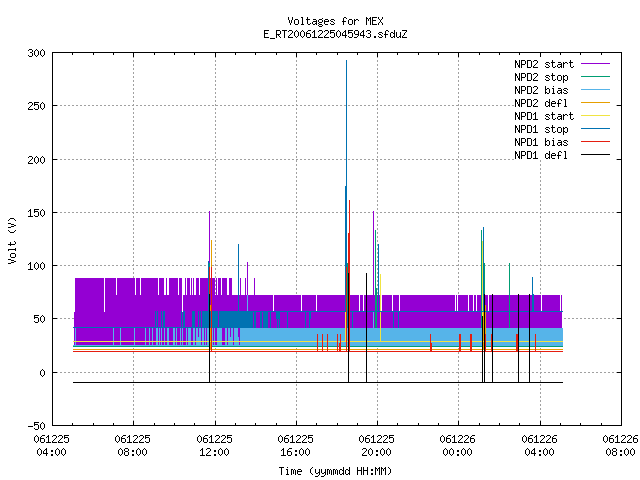The height and width of the screenshot is (480, 640).
Task: Click the x-axis tick label 061226 08:00
Action: pos(620,446)
